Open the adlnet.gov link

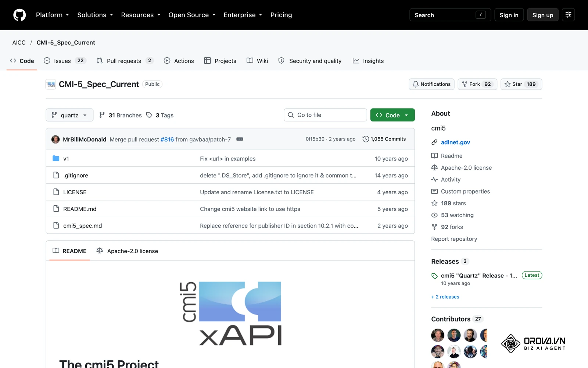click(x=455, y=142)
